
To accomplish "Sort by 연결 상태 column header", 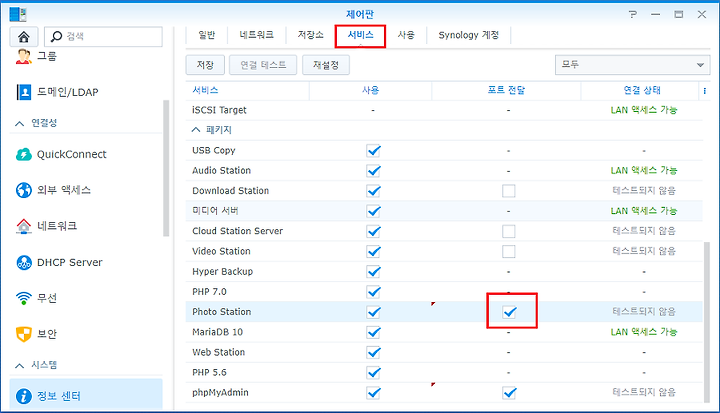I will click(641, 91).
